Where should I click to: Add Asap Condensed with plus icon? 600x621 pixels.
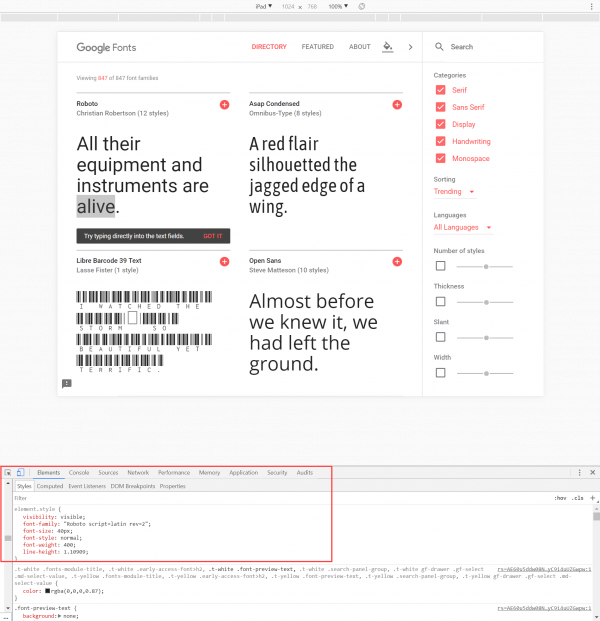[x=397, y=105]
